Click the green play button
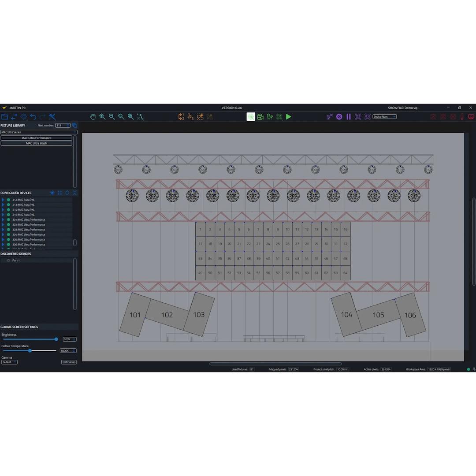Image resolution: width=476 pixels, height=476 pixels. click(289, 117)
